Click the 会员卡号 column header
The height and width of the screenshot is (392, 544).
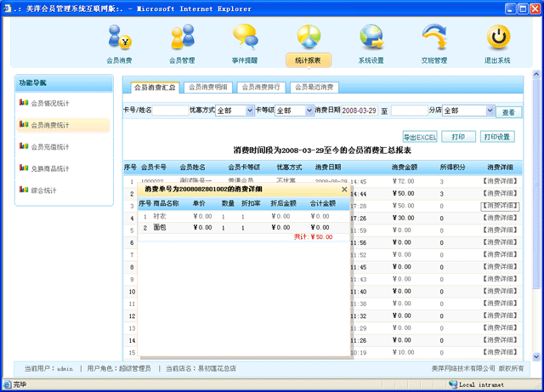[x=154, y=167]
